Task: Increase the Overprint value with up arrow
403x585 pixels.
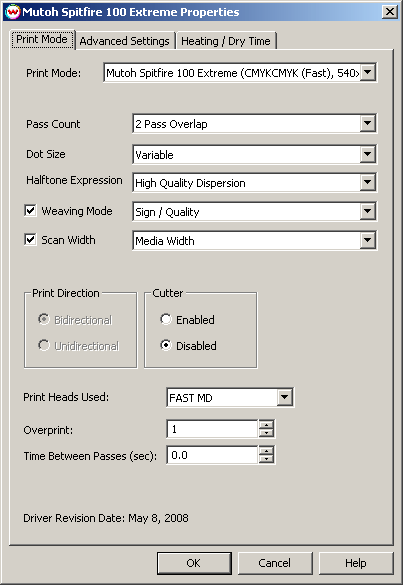Action: (266, 425)
